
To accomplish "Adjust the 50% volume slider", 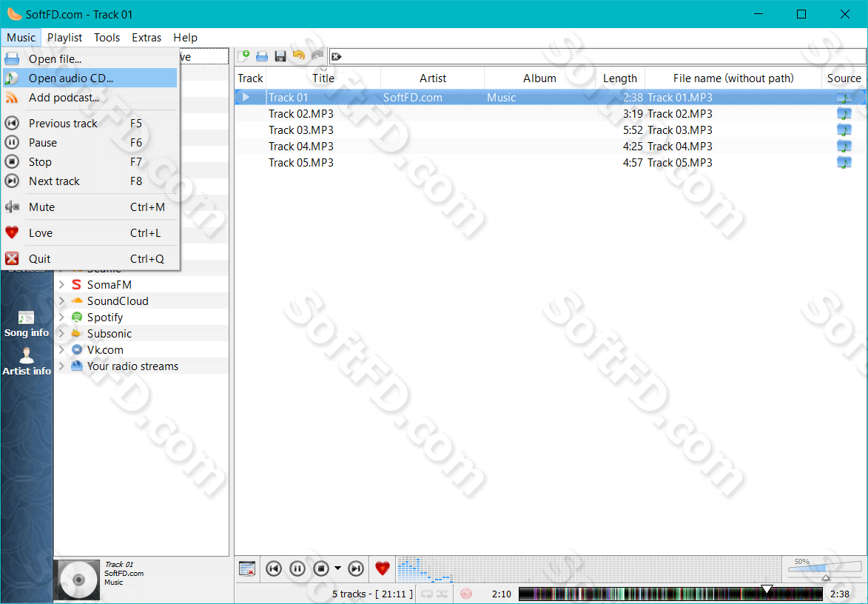I will coord(825,568).
